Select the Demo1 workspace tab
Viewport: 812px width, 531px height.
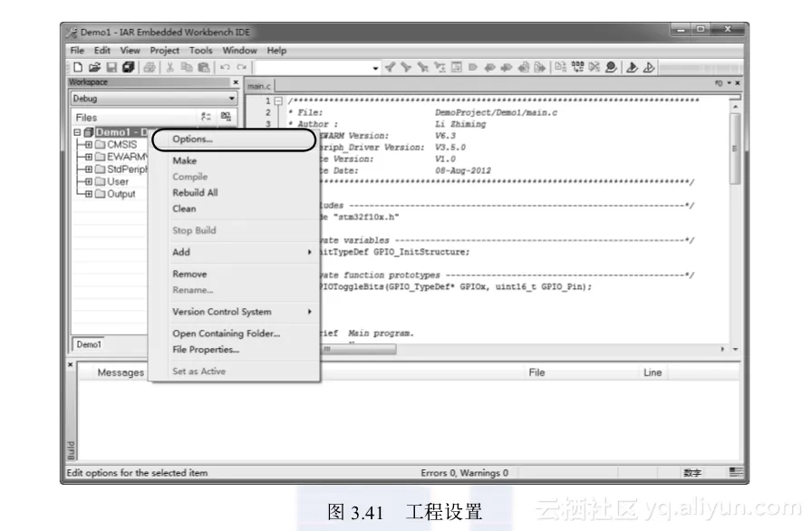(89, 344)
